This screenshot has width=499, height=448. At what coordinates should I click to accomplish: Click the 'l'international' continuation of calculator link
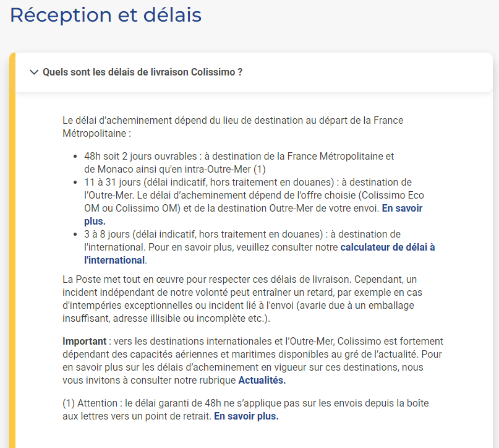click(114, 261)
